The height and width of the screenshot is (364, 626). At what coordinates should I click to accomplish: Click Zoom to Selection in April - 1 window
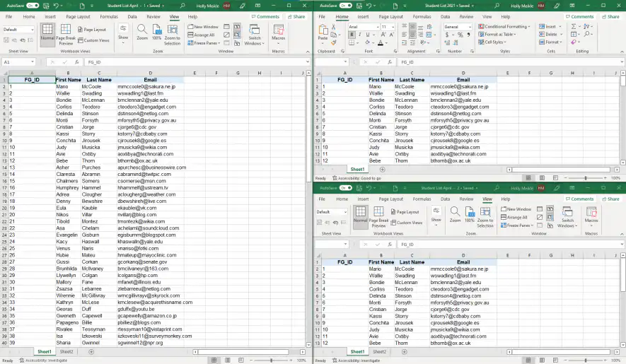pyautogui.click(x=173, y=33)
